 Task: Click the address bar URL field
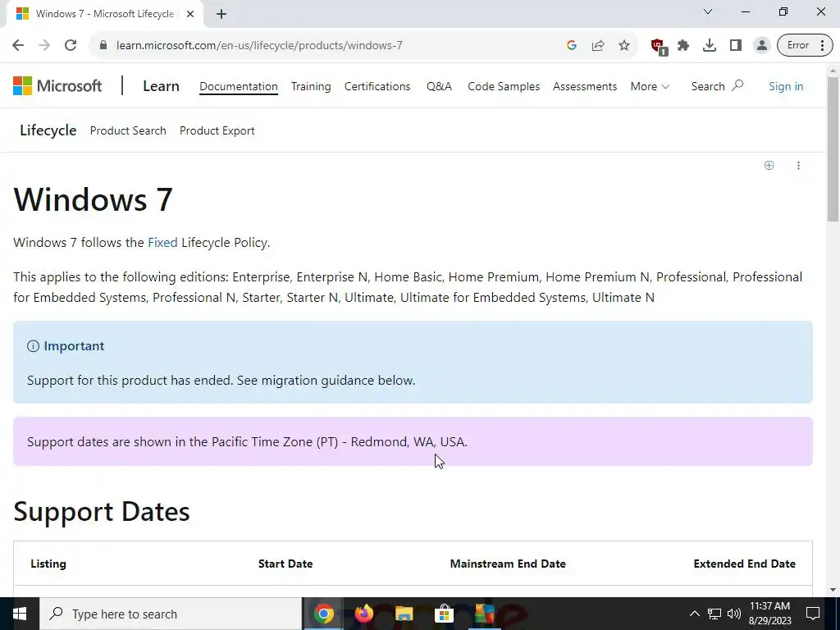pyautogui.click(x=332, y=46)
